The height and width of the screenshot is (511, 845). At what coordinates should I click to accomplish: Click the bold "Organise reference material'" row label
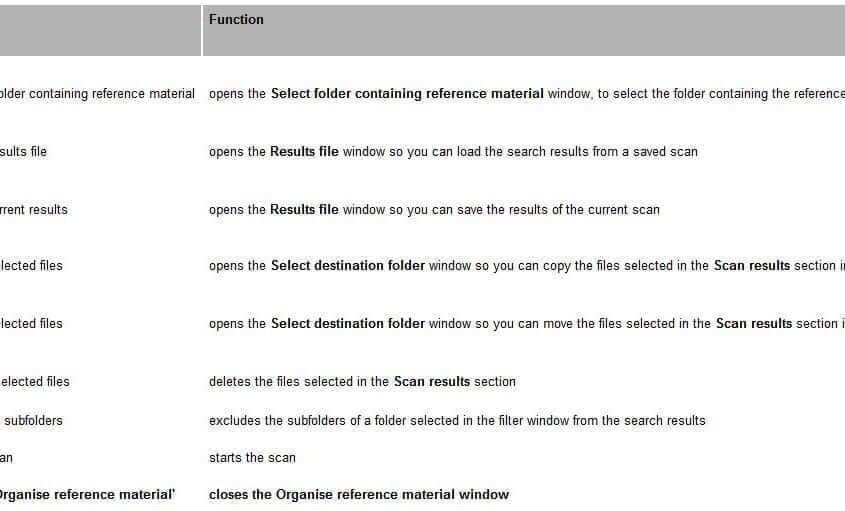point(87,495)
